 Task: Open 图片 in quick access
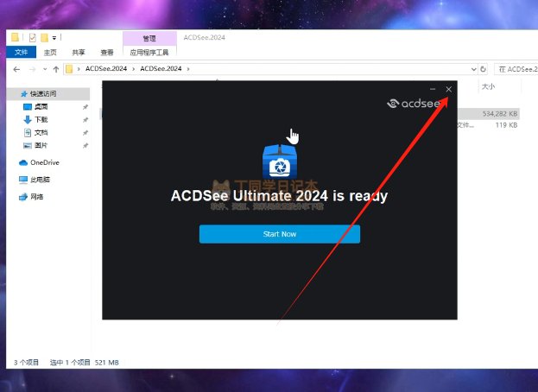click(x=41, y=145)
